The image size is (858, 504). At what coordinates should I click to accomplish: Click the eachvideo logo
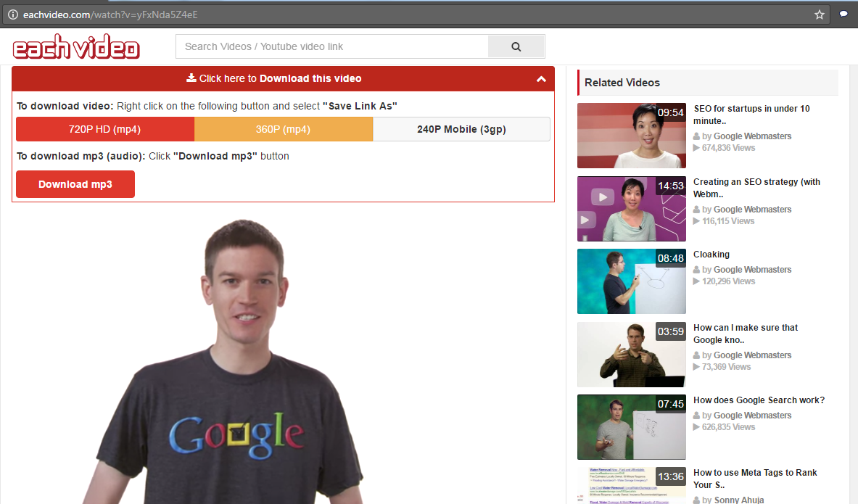76,46
